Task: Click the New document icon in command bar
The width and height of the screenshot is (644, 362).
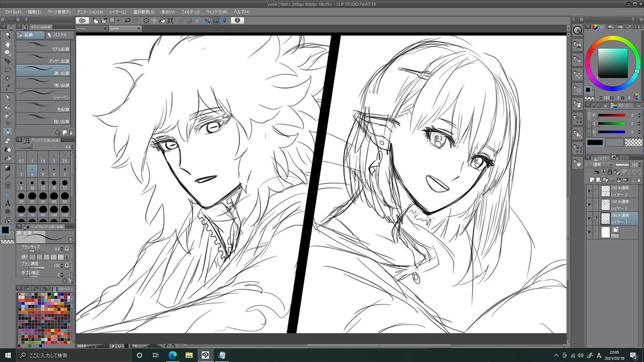Action: point(96,20)
